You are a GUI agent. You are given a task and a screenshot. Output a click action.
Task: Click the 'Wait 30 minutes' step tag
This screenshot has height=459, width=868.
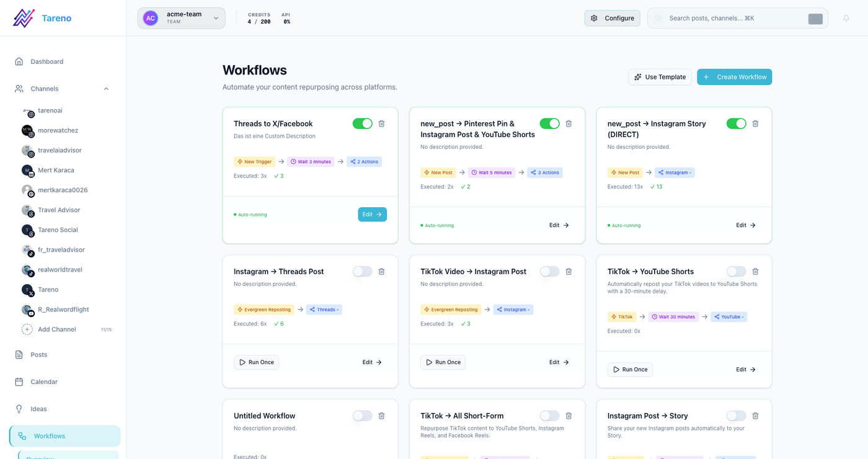click(x=673, y=316)
